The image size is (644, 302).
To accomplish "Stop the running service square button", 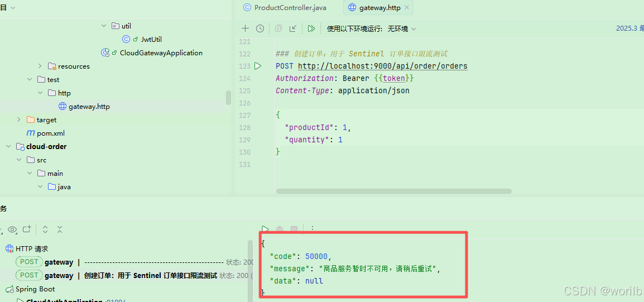I will 294,229.
